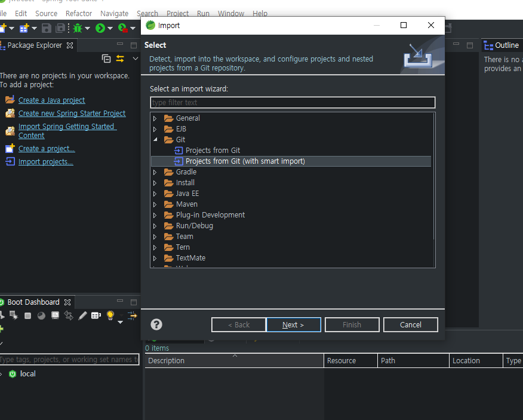
Task: Click the Save All icon in toolbar
Action: (x=60, y=29)
